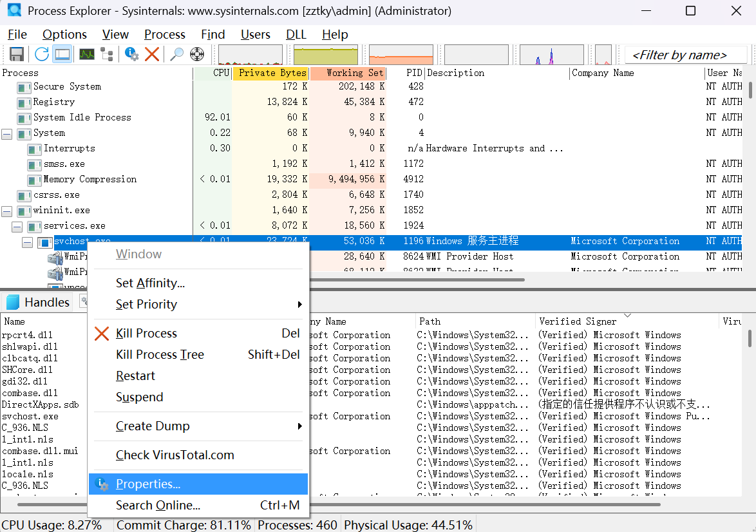
Task: Open the Help menu
Action: click(x=335, y=34)
